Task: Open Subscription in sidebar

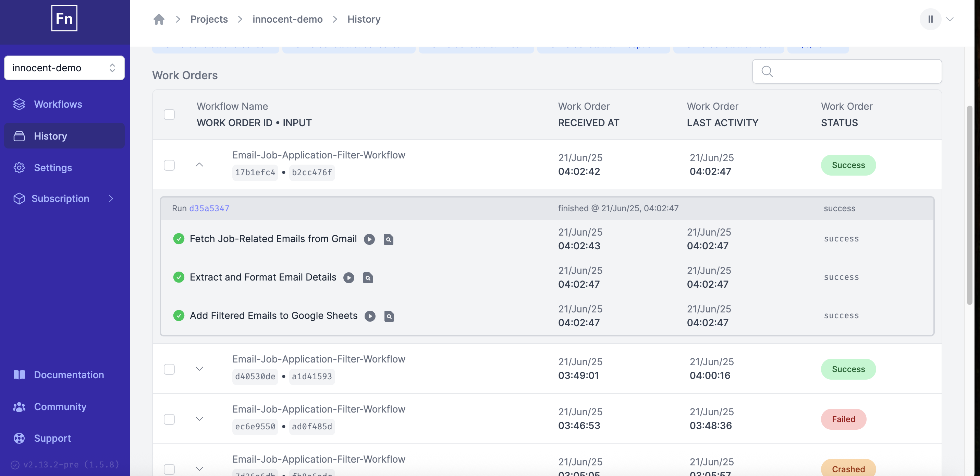Action: point(64,199)
